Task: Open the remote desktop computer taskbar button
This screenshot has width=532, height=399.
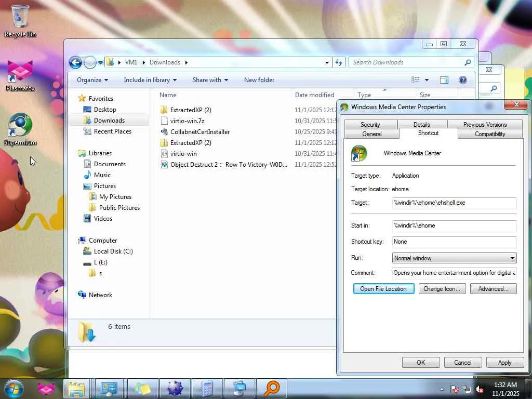Action: click(x=240, y=389)
